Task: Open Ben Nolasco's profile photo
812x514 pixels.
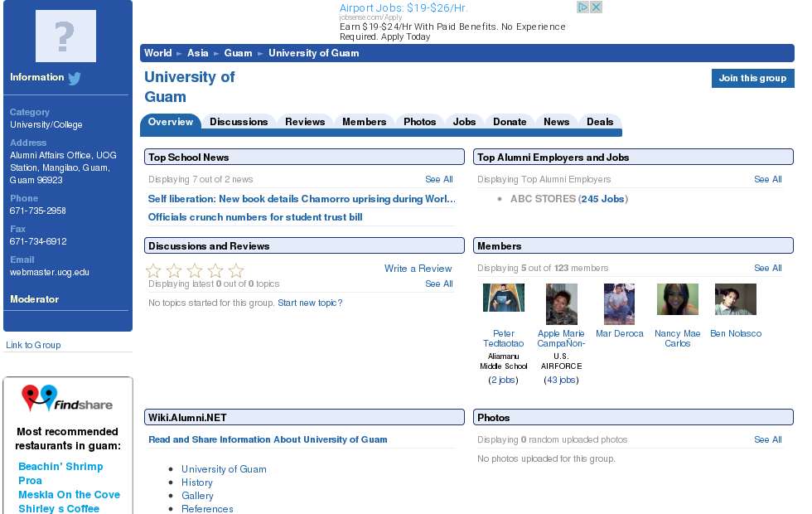Action: click(736, 299)
